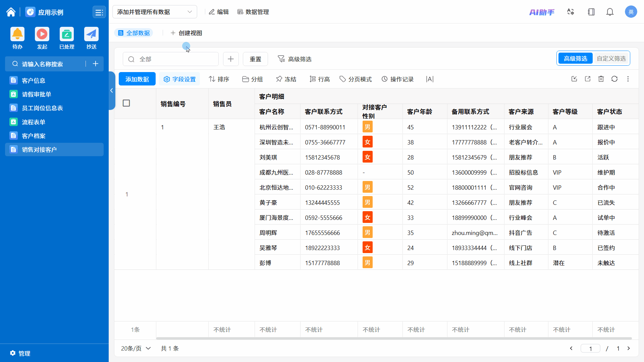Open 员工岗位信息表 in sidebar
The width and height of the screenshot is (644, 362).
tap(54, 108)
